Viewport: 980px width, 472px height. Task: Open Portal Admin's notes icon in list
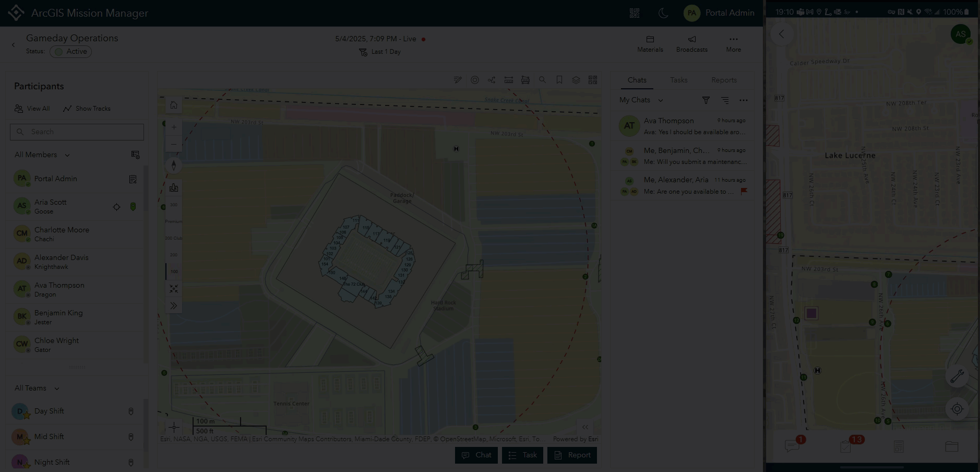[x=133, y=179]
